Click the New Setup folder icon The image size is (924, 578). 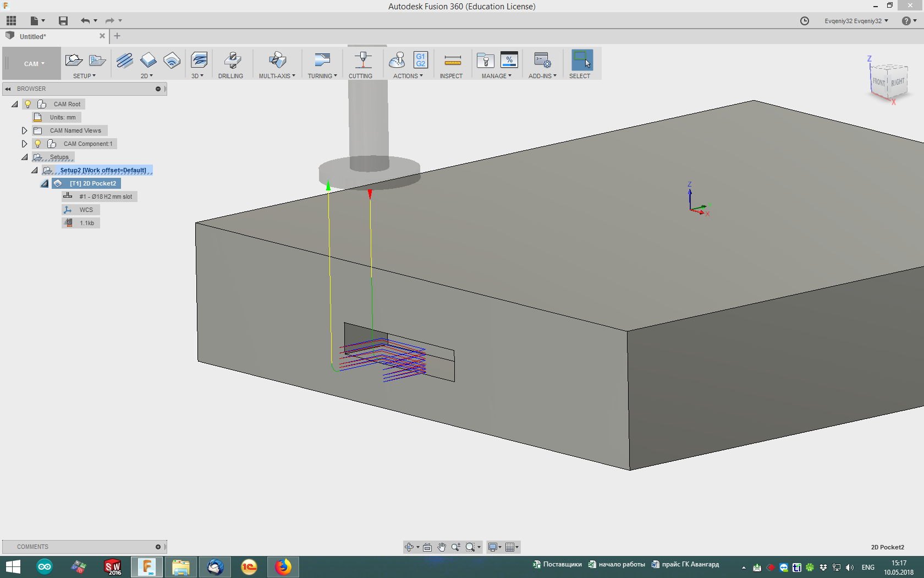(x=73, y=60)
